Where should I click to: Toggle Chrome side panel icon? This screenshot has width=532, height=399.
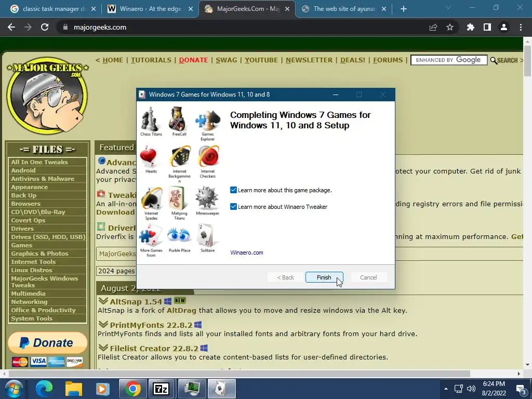(x=487, y=27)
